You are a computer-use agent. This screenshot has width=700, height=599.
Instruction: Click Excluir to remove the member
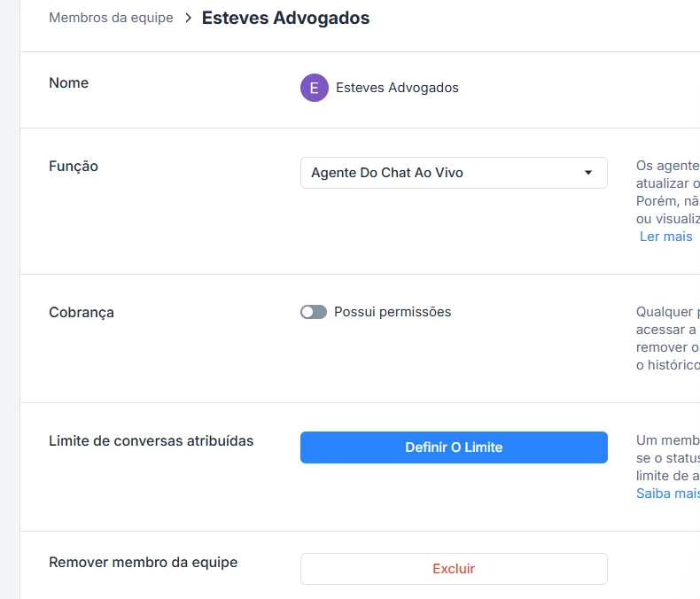click(454, 569)
